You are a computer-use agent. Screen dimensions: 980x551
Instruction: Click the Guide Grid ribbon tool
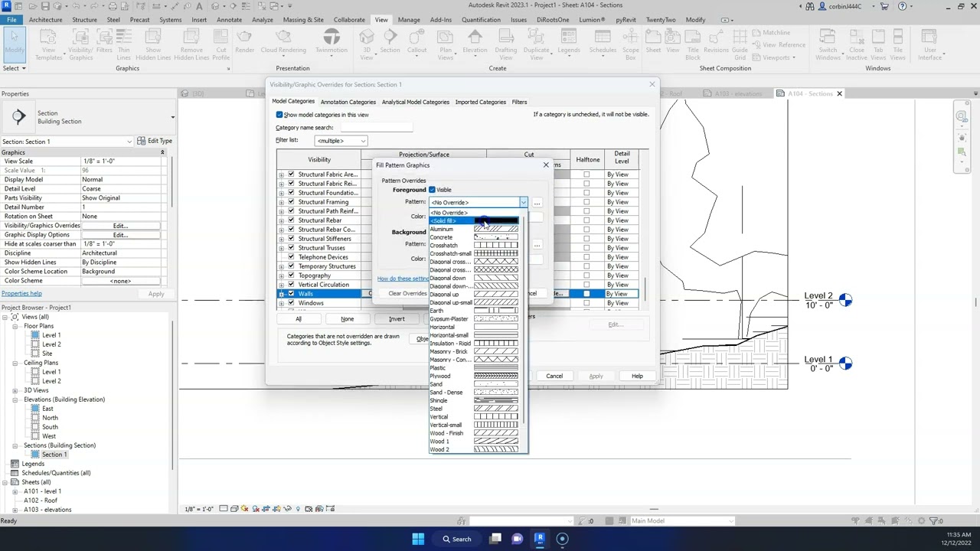tap(740, 44)
